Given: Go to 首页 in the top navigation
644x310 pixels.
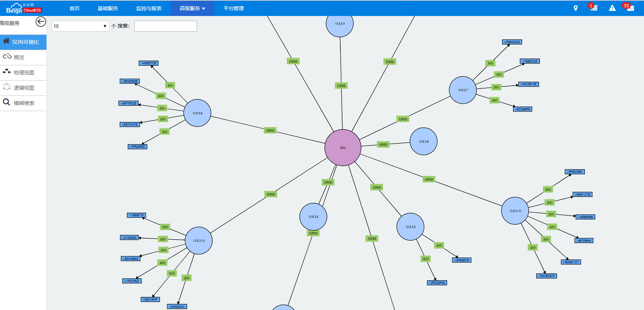Looking at the screenshot, I should [x=74, y=8].
